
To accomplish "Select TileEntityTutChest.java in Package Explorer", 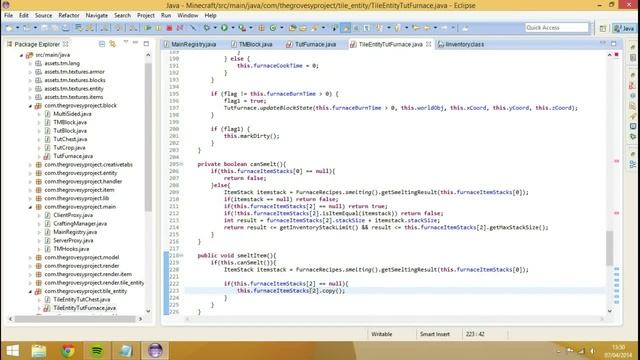I will pos(82,300).
